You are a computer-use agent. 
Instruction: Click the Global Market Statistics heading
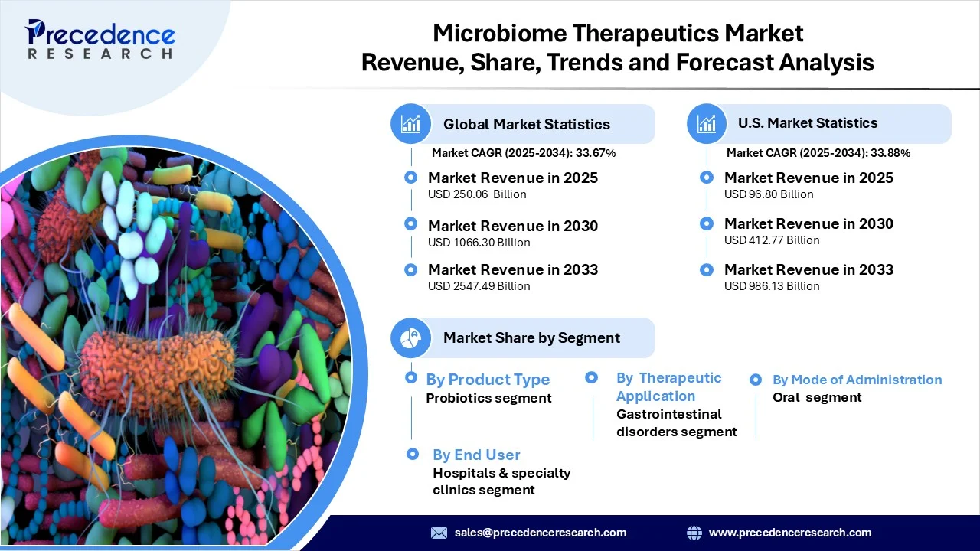527,124
